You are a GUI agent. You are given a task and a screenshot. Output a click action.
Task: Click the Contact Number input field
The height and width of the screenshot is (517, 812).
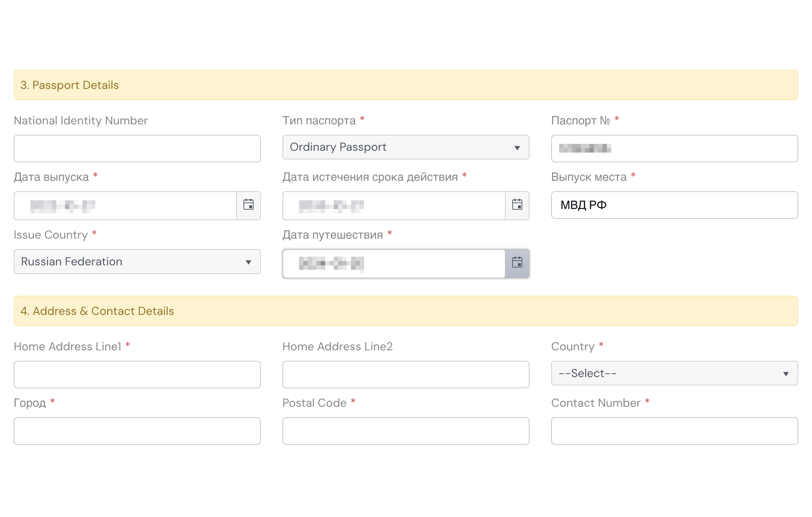pos(674,431)
